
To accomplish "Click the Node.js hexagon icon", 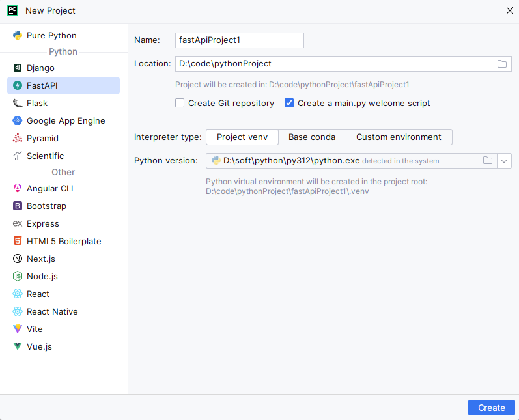I will coord(18,276).
